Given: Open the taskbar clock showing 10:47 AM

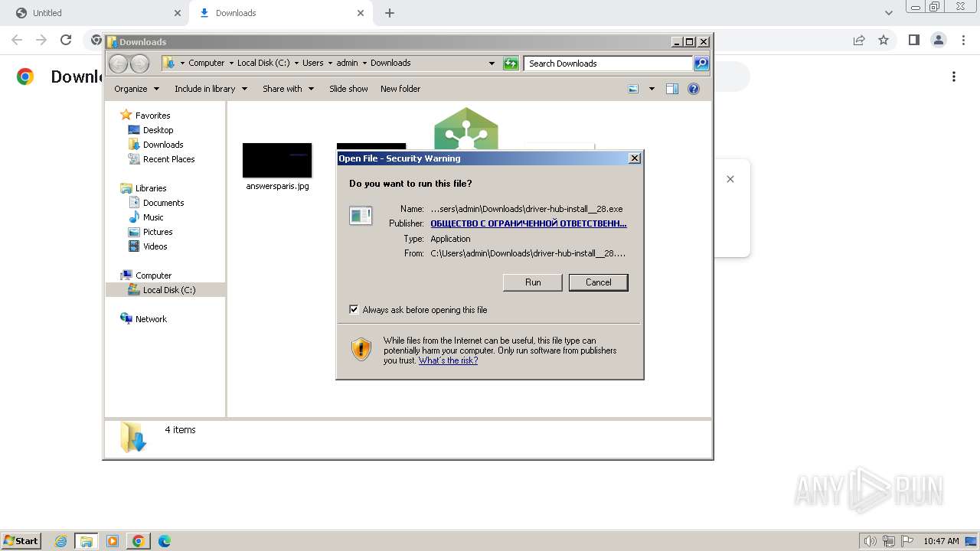Looking at the screenshot, I should pyautogui.click(x=941, y=541).
